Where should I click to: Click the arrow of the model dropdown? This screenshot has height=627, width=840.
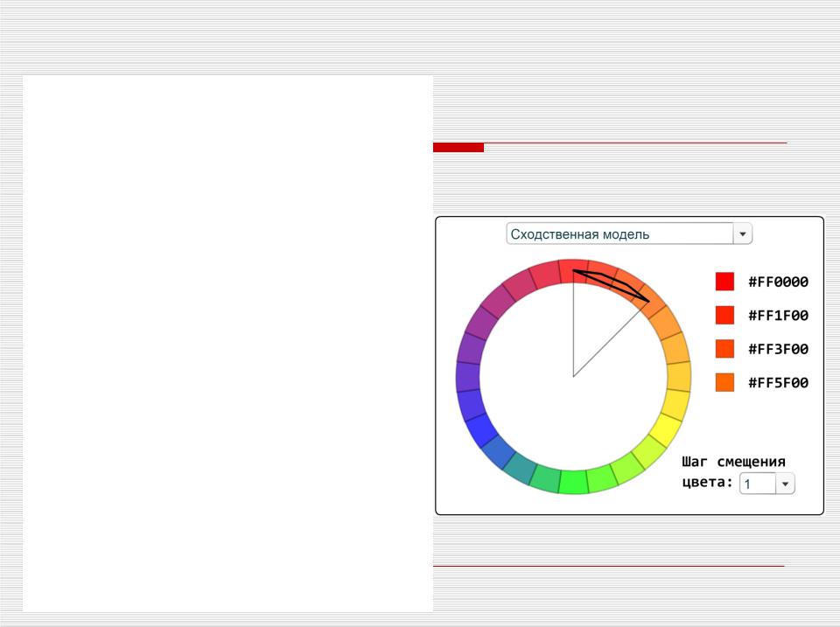(743, 234)
